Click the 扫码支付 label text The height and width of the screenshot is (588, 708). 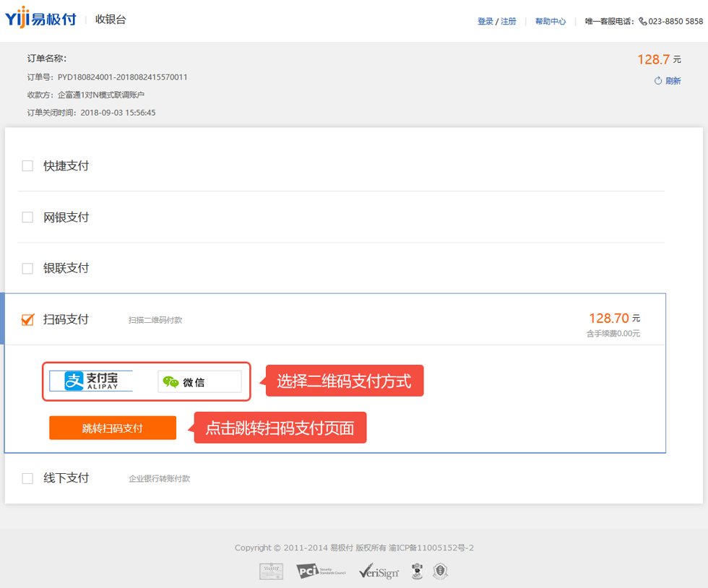[66, 320]
